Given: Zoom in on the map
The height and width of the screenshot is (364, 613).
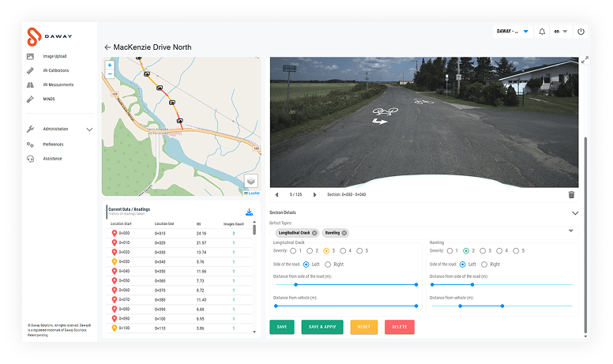Looking at the screenshot, I should coord(110,65).
